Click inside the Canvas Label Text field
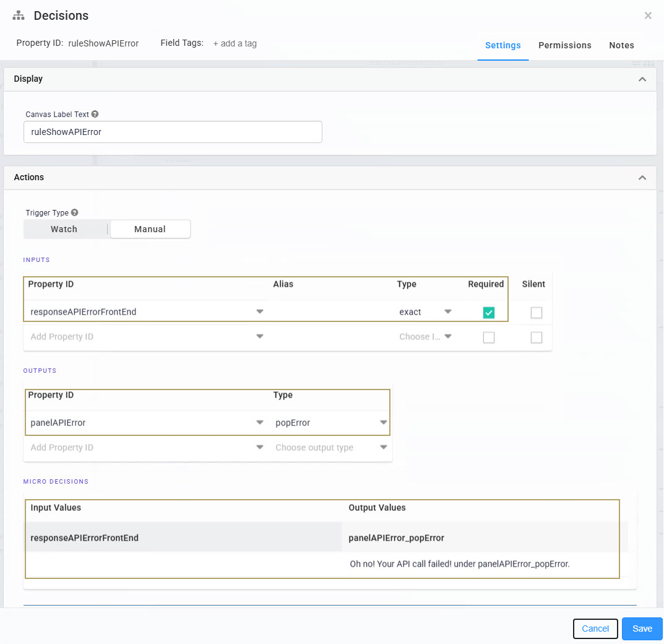The image size is (664, 644). [173, 132]
